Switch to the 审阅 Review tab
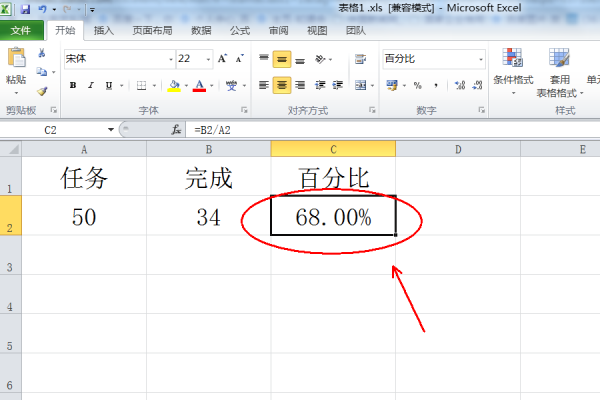This screenshot has height=400, width=600. click(x=279, y=31)
